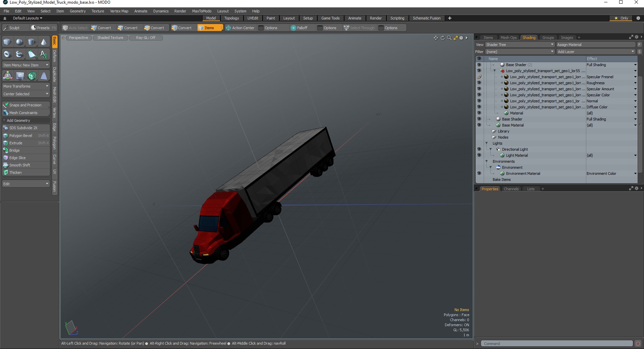
Task: Click the viewport rotate navigation icon
Action: pyautogui.click(x=442, y=38)
